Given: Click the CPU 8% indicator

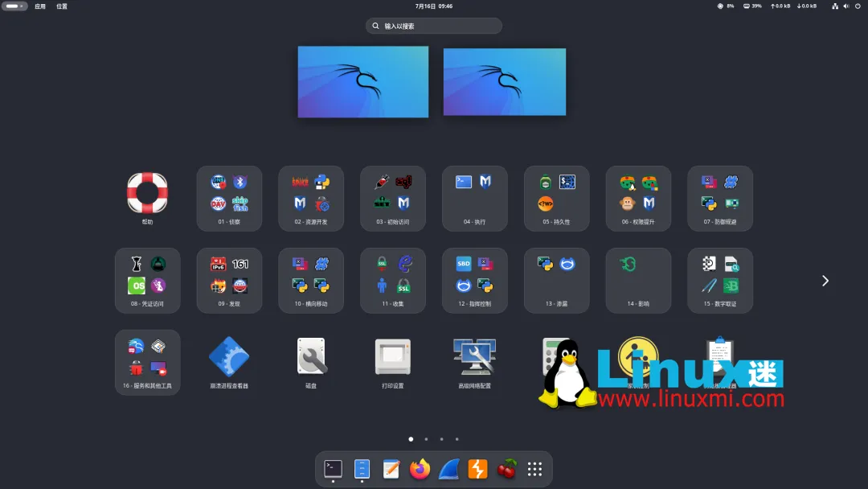Looking at the screenshot, I should [x=726, y=6].
